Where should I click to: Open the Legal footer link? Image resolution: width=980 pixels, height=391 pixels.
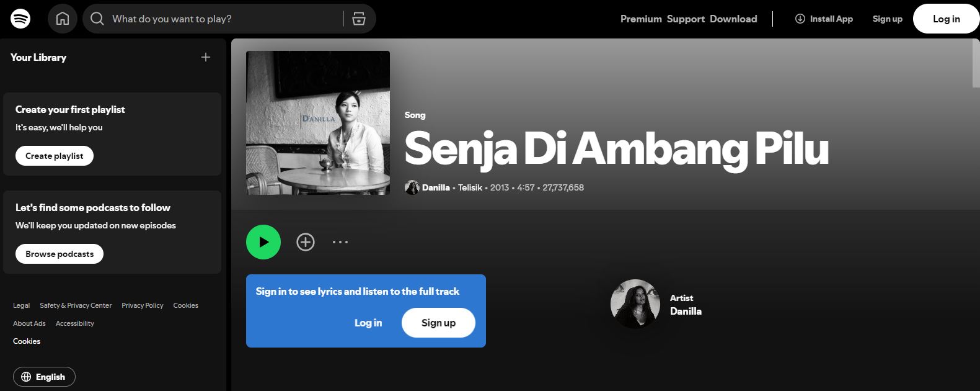(x=21, y=305)
